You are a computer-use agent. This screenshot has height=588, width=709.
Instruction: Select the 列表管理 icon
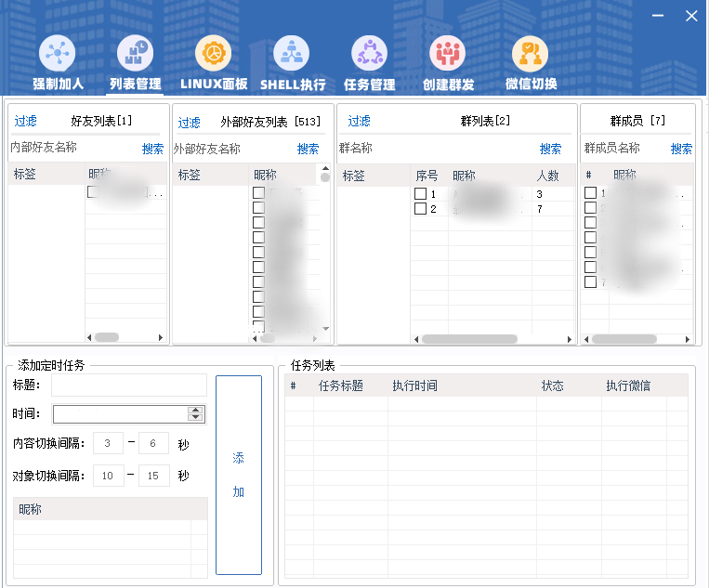pyautogui.click(x=135, y=56)
